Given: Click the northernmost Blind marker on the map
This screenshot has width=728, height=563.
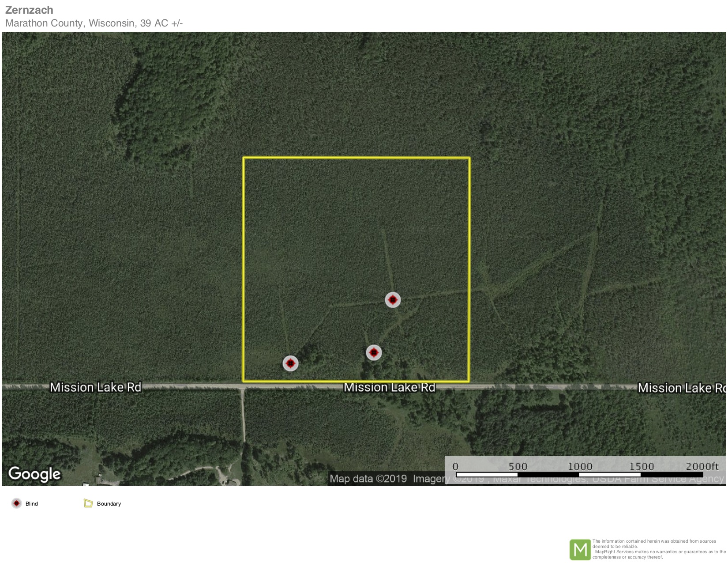Looking at the screenshot, I should [x=393, y=300].
